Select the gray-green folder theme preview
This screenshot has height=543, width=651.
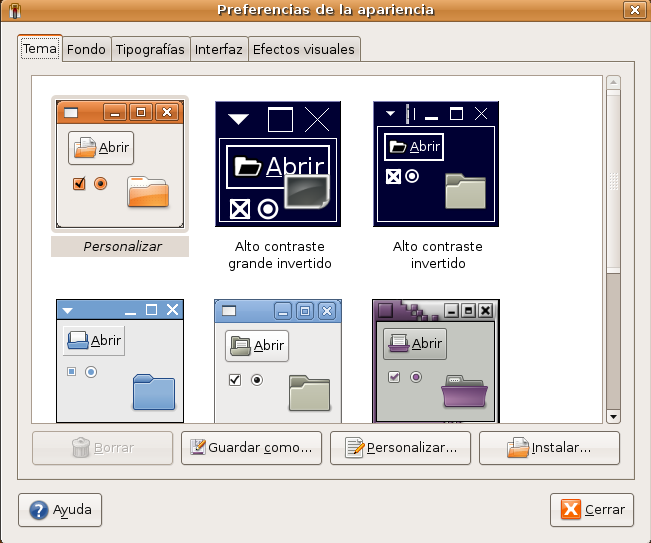279,360
